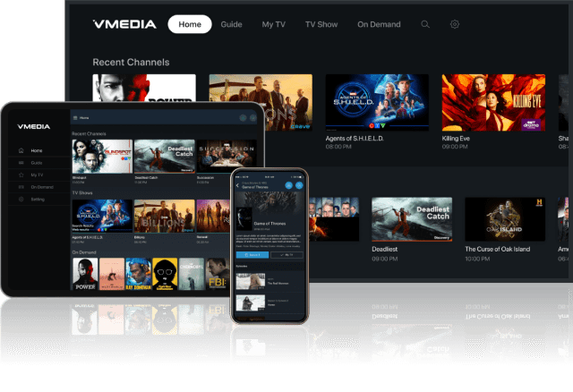The height and width of the screenshot is (392, 573).
Task: Tap the My TV star icon in the tablet sidebar
Action: pyautogui.click(x=21, y=175)
